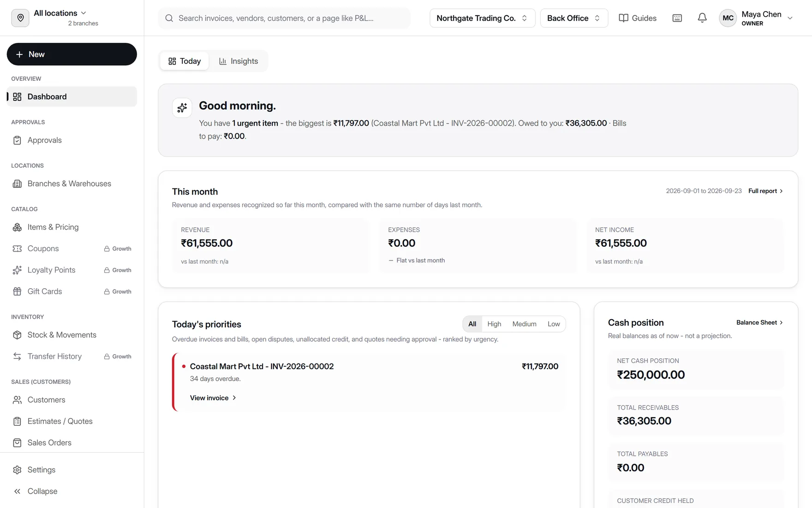This screenshot has height=508, width=812.
Task: Filter priorities by All
Action: point(472,324)
